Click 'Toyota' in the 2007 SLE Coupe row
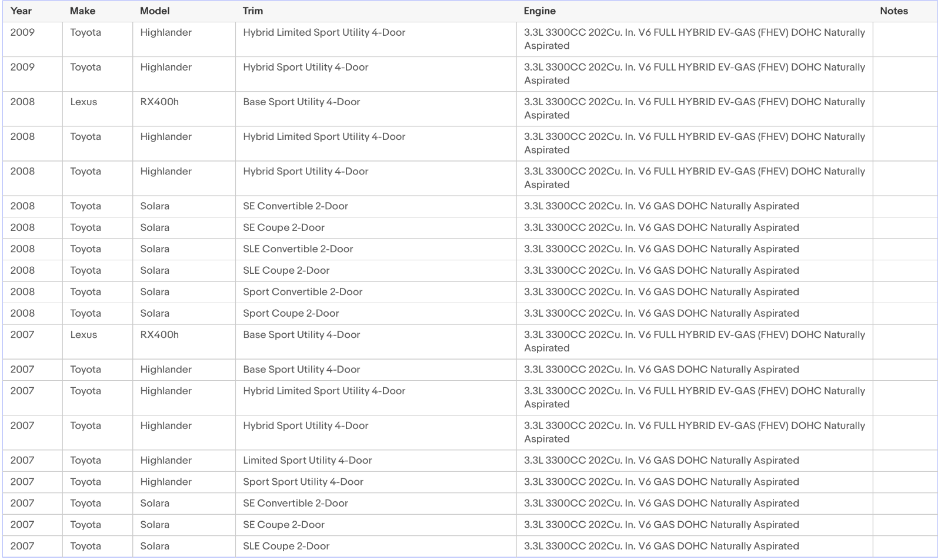 coord(85,546)
